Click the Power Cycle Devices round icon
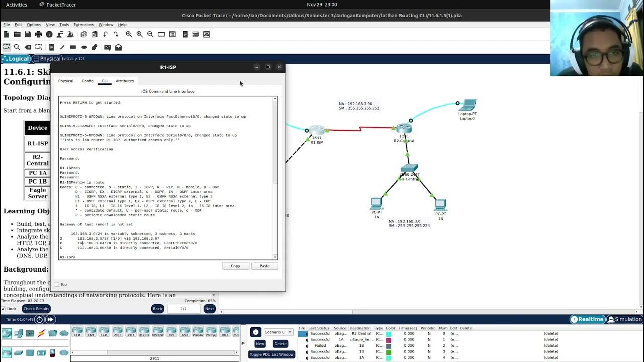 coord(39,319)
